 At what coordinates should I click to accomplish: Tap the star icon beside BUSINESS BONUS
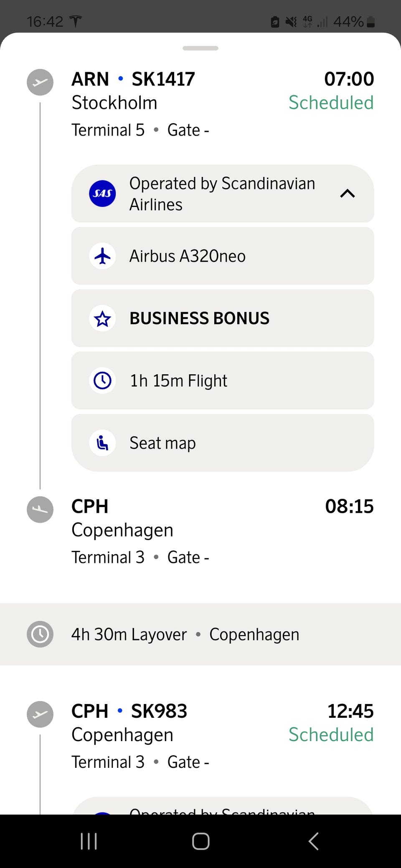102,319
